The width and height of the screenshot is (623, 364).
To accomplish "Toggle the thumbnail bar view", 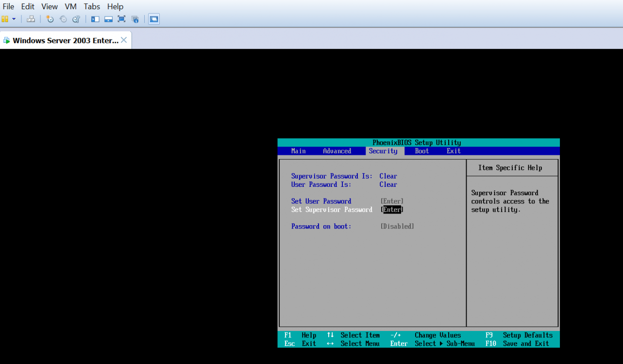I will 108,19.
